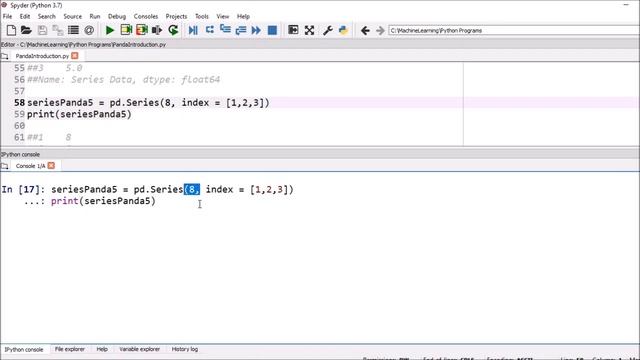Browse console tabs icon left of Console 1/A
The image size is (640, 360).
coord(4,166)
